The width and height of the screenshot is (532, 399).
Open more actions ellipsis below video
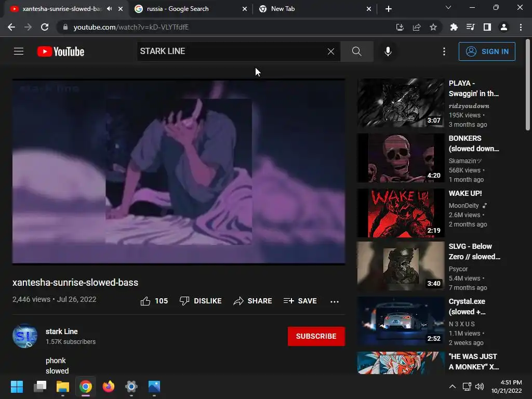coord(334,301)
